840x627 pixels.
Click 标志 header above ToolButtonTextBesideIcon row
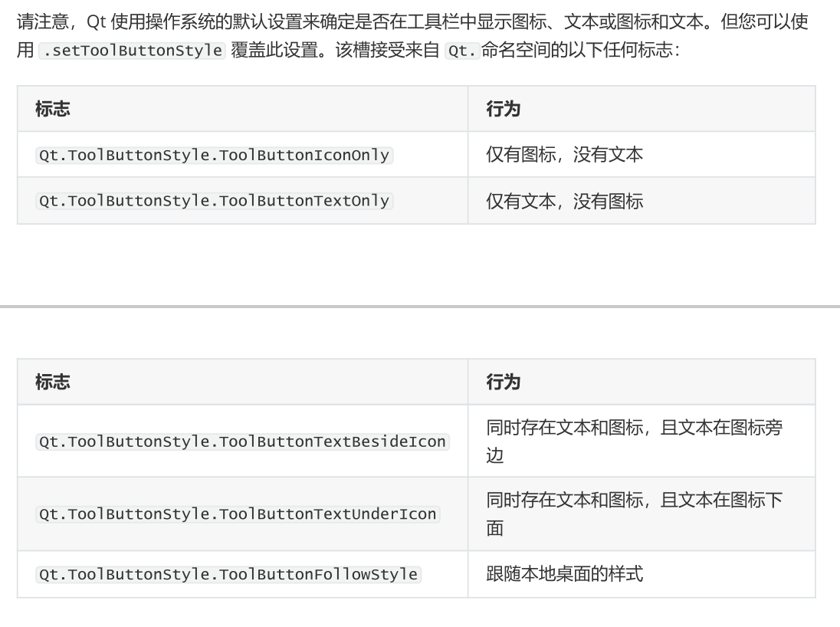point(53,382)
